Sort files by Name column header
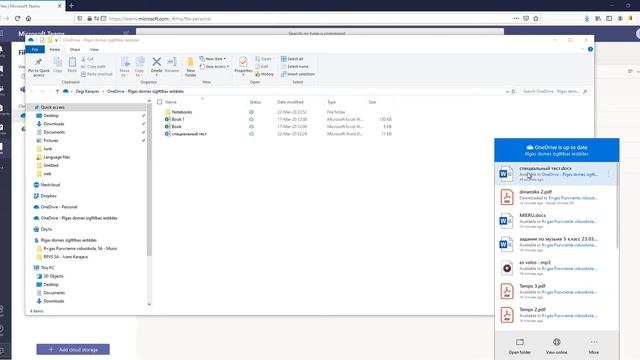 point(171,102)
